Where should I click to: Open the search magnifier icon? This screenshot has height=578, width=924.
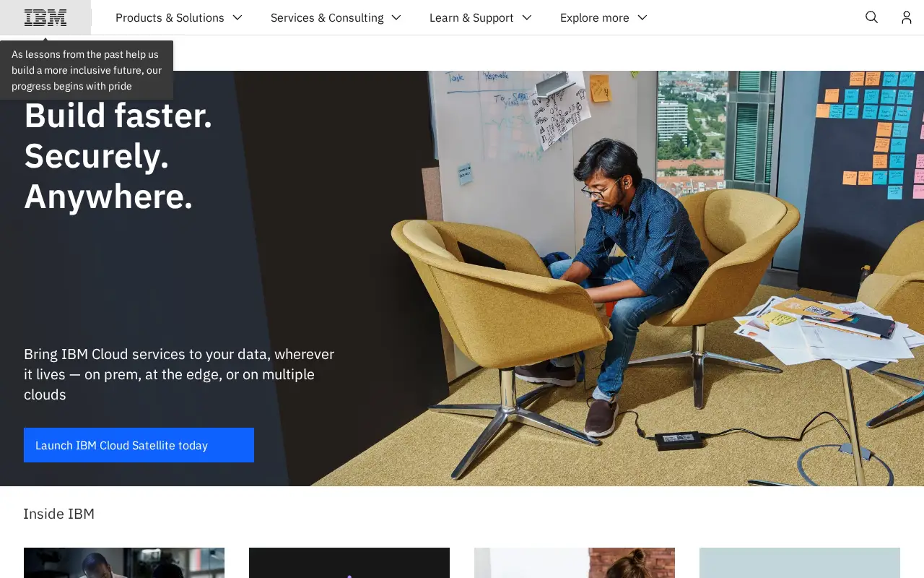click(871, 17)
